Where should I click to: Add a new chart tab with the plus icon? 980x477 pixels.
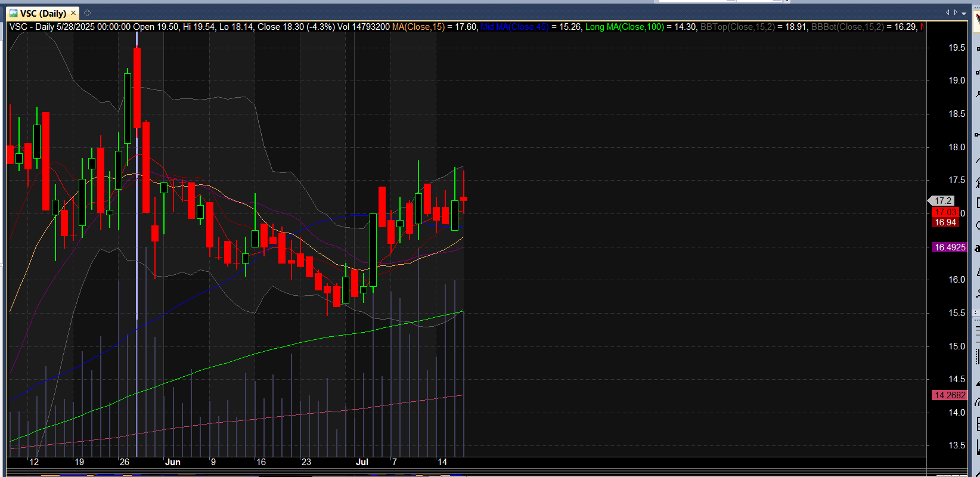pyautogui.click(x=87, y=13)
